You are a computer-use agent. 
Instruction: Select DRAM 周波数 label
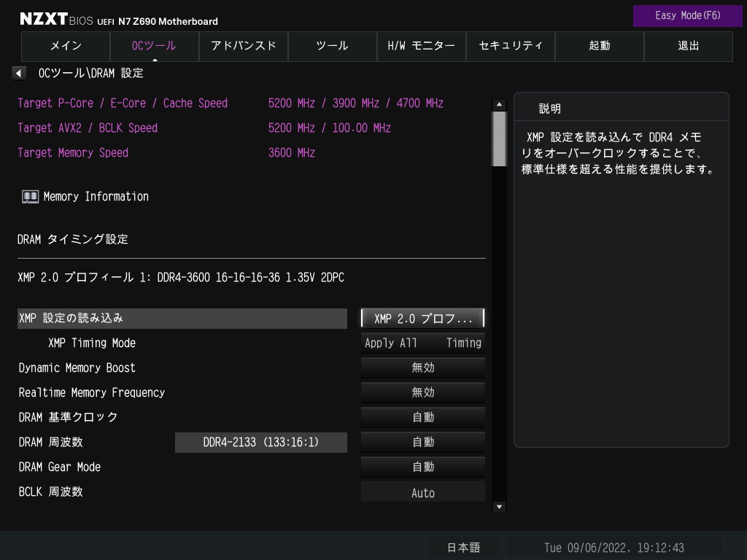pyautogui.click(x=50, y=442)
